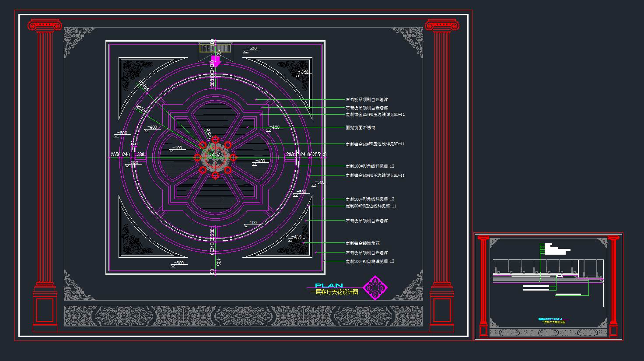Click the cyan SECTION title in small sheet

(550, 319)
